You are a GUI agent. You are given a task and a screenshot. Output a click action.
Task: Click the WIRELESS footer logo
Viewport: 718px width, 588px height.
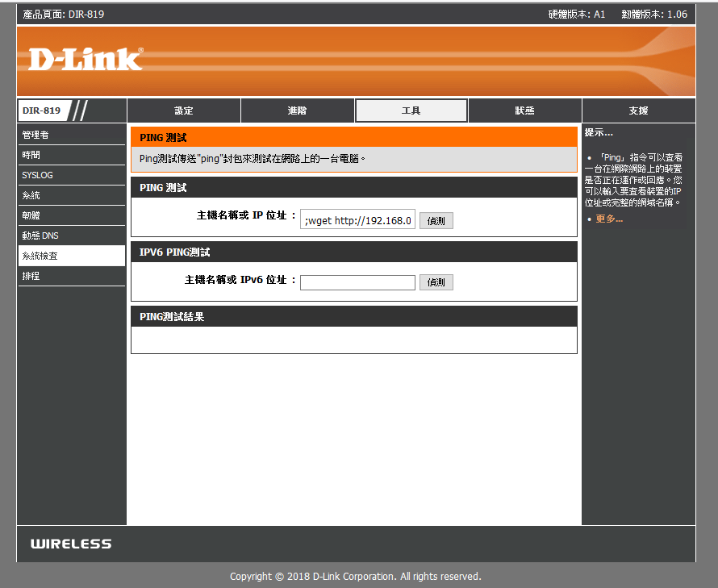(71, 544)
